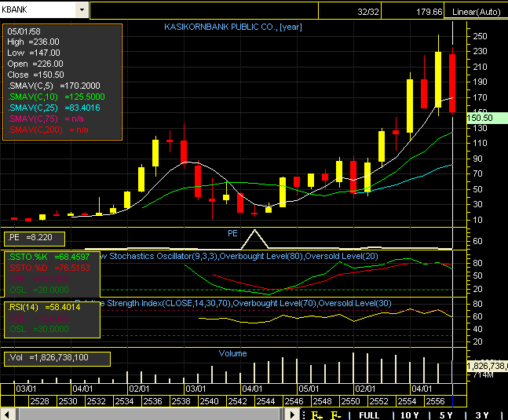Screen dimensions: 508x420
Task: Click the PE panel title label
Action: (x=232, y=233)
